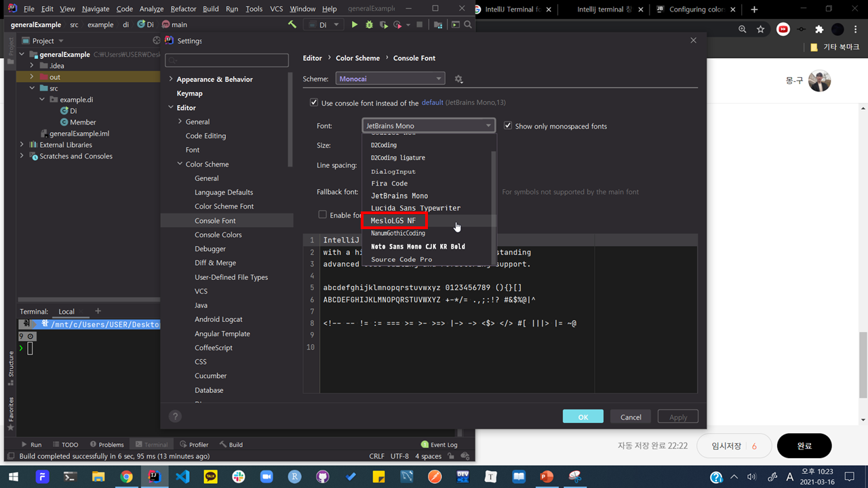Open the Refactor menu
Viewport: 868px width, 488px height.
click(183, 9)
